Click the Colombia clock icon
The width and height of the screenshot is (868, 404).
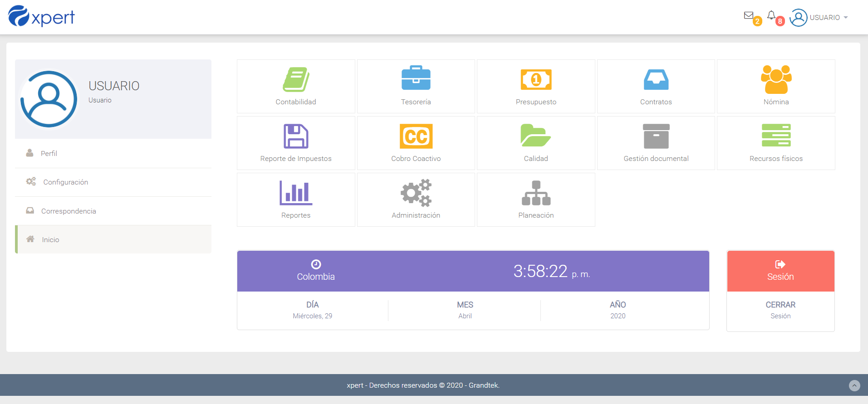click(x=316, y=264)
